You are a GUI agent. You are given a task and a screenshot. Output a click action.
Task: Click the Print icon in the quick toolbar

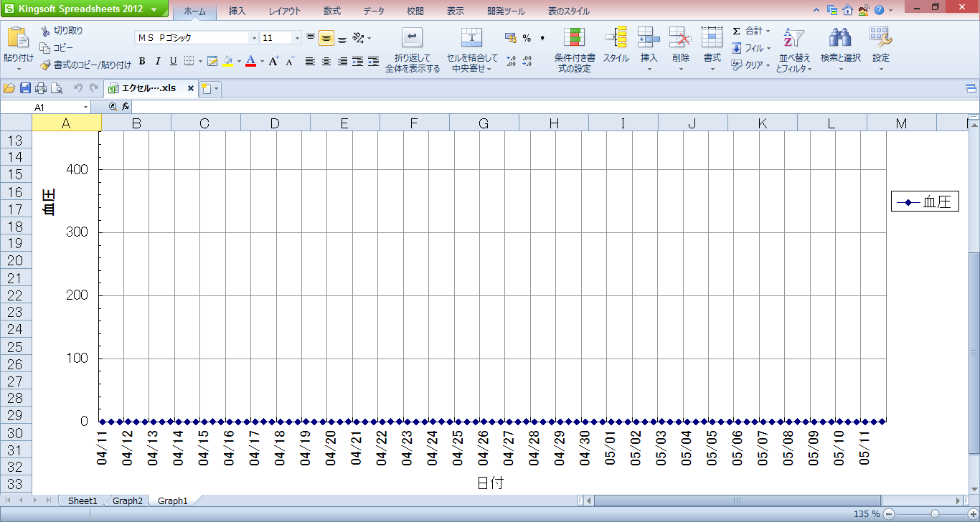coord(41,88)
